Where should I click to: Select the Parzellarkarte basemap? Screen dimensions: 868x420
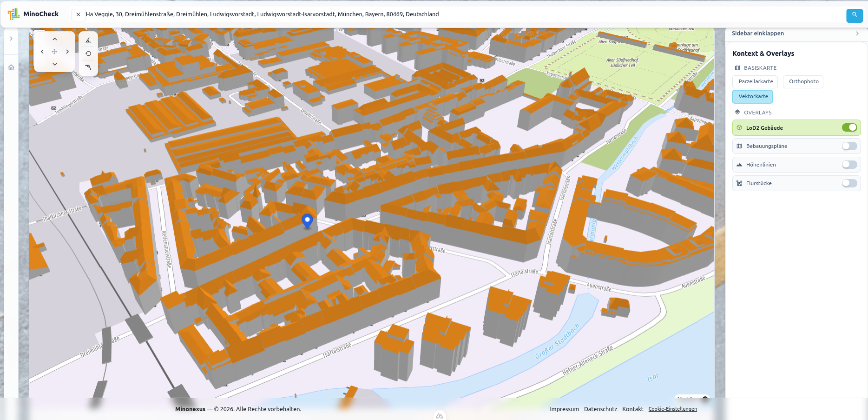click(755, 81)
